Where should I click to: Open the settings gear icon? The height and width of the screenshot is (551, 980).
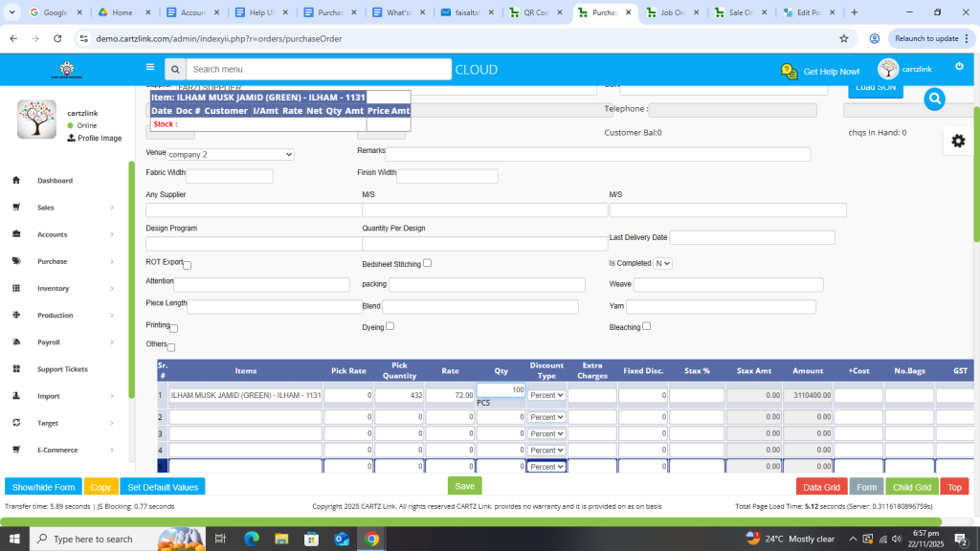(x=958, y=141)
